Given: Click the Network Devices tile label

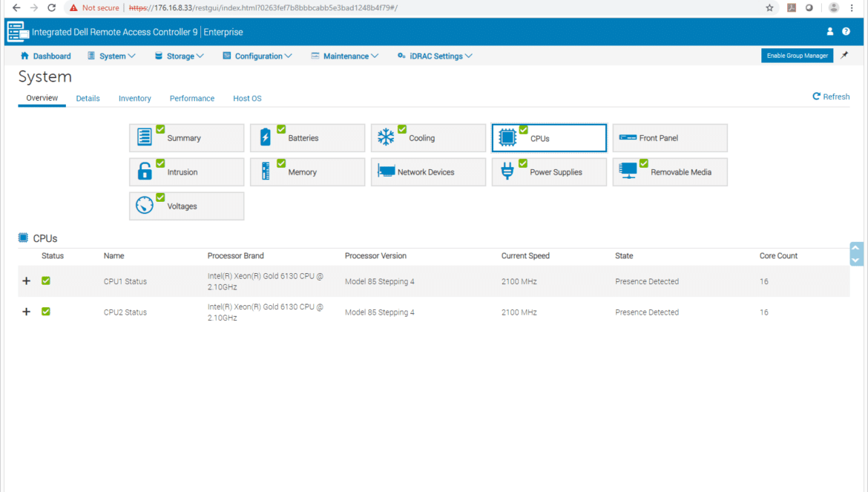Looking at the screenshot, I should 426,172.
